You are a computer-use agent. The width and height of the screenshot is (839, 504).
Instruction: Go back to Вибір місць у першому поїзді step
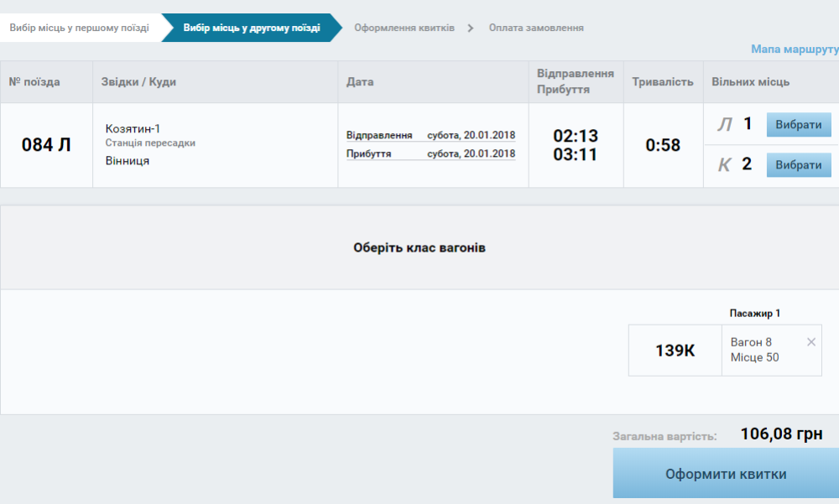coord(79,28)
